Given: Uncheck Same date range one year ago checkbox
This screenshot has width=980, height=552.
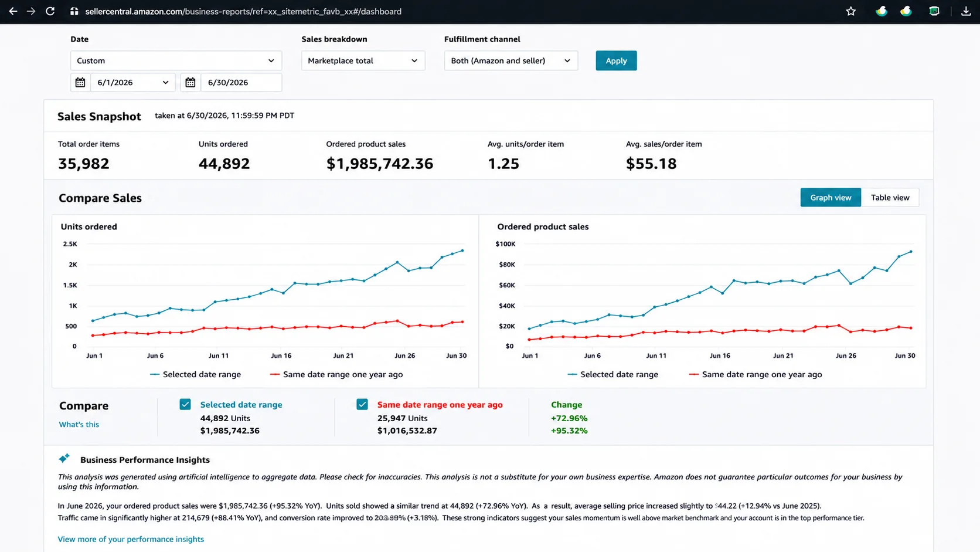Looking at the screenshot, I should coord(362,404).
